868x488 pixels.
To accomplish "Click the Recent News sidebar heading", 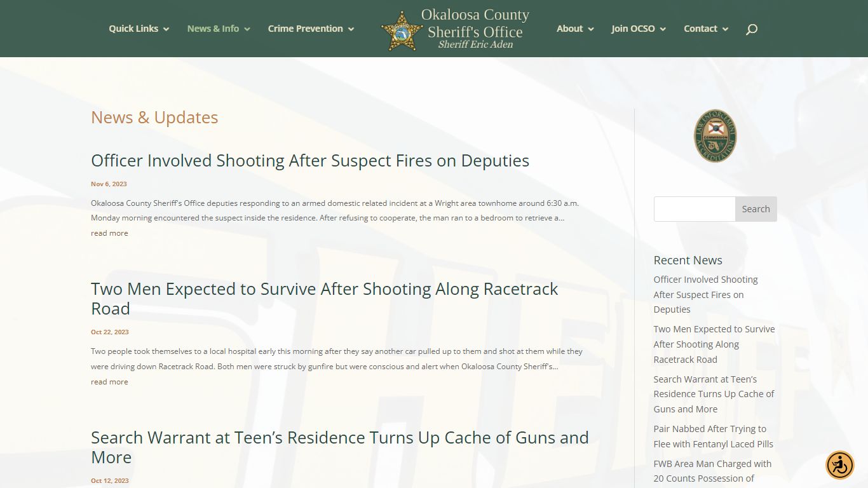I will (688, 260).
